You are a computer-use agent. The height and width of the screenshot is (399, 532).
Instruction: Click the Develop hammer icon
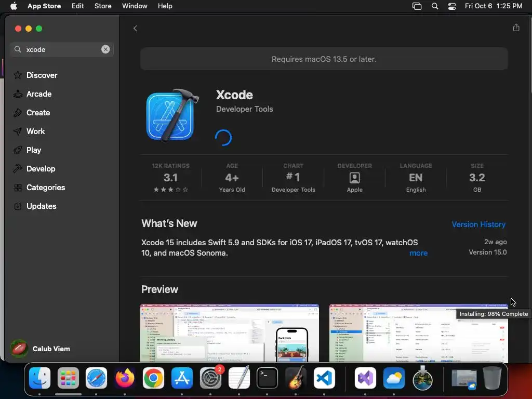18,168
